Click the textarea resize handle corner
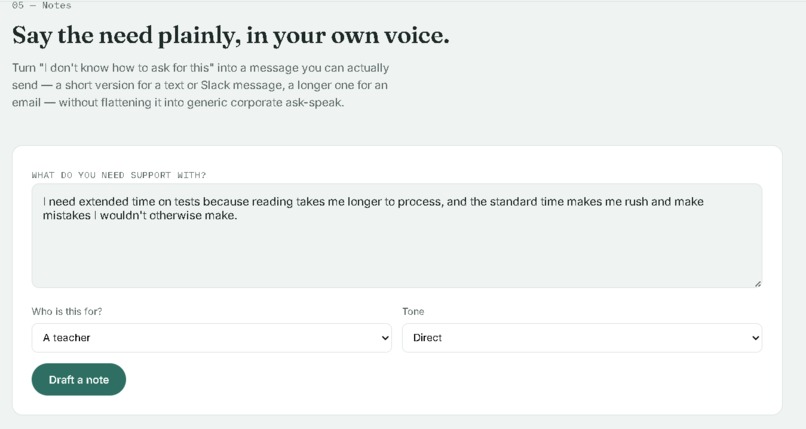The width and height of the screenshot is (806, 429). click(x=758, y=284)
